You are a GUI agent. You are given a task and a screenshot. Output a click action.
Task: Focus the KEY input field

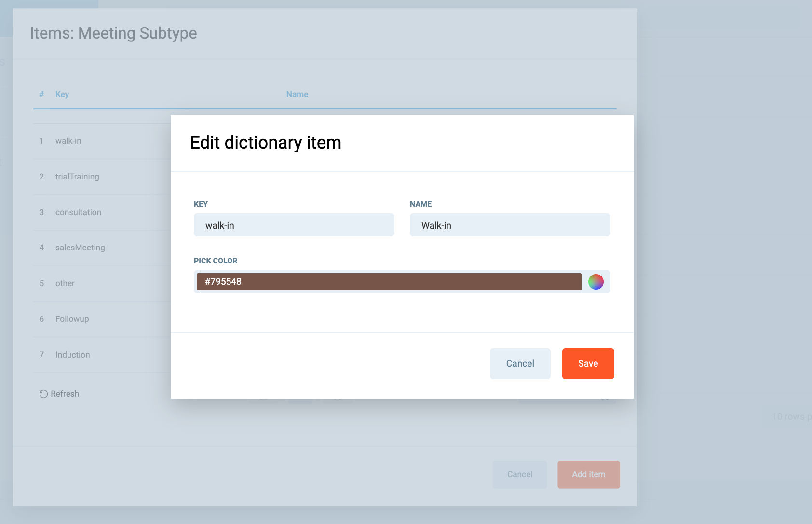pyautogui.click(x=294, y=225)
